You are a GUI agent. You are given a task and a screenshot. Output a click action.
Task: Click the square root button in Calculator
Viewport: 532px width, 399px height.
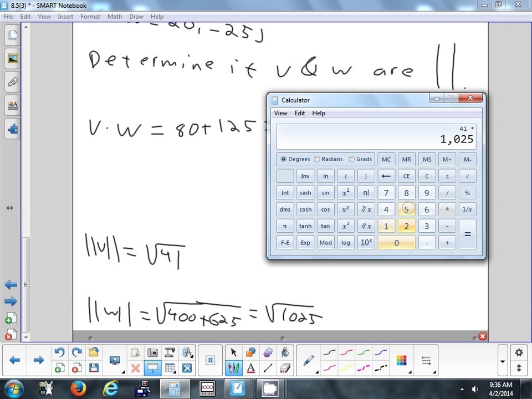click(468, 176)
